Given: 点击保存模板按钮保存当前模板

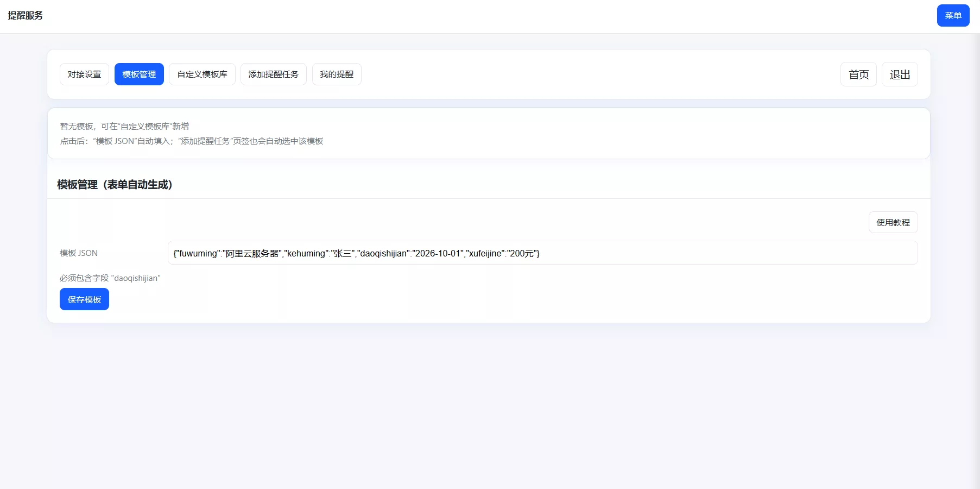Looking at the screenshot, I should point(84,299).
